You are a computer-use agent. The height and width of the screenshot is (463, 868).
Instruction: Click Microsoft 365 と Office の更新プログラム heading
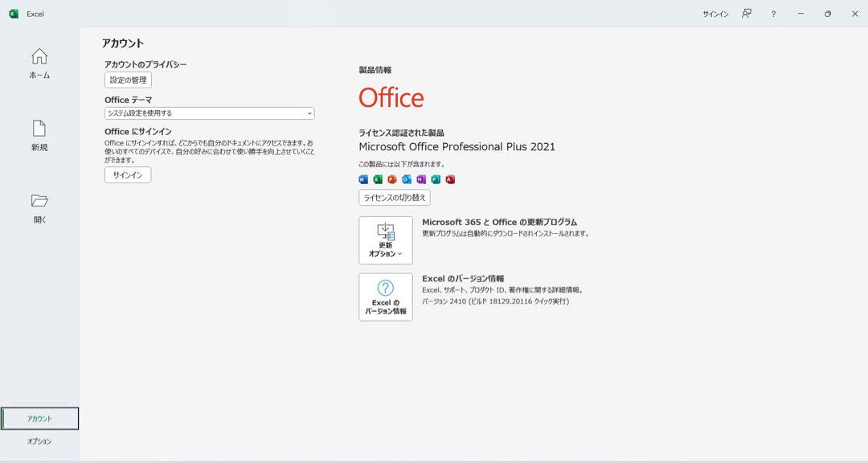pos(499,222)
